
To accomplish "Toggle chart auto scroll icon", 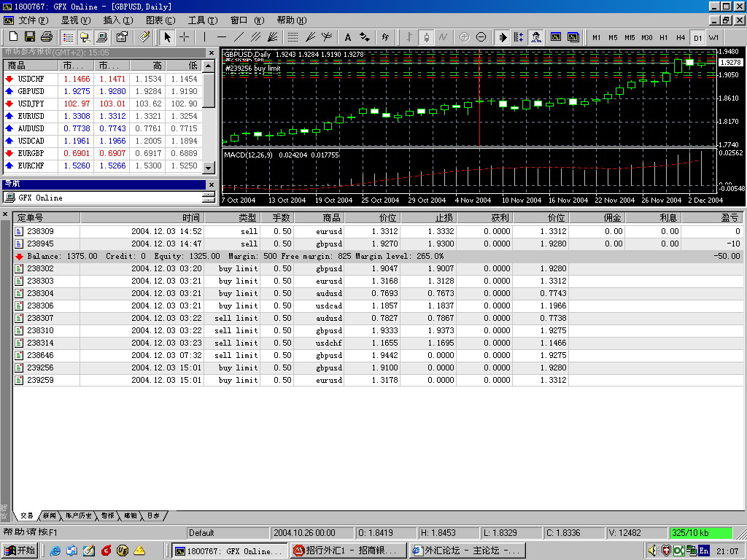I will tap(502, 36).
